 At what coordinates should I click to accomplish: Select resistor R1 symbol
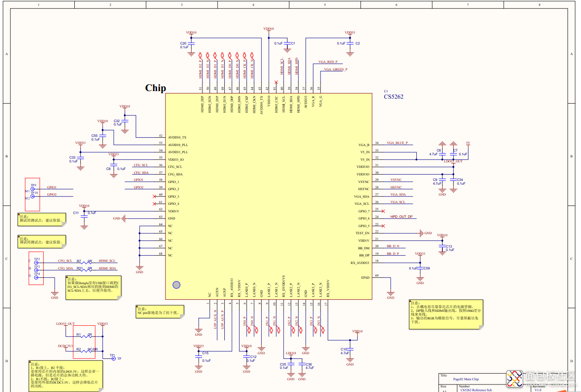pos(87,336)
